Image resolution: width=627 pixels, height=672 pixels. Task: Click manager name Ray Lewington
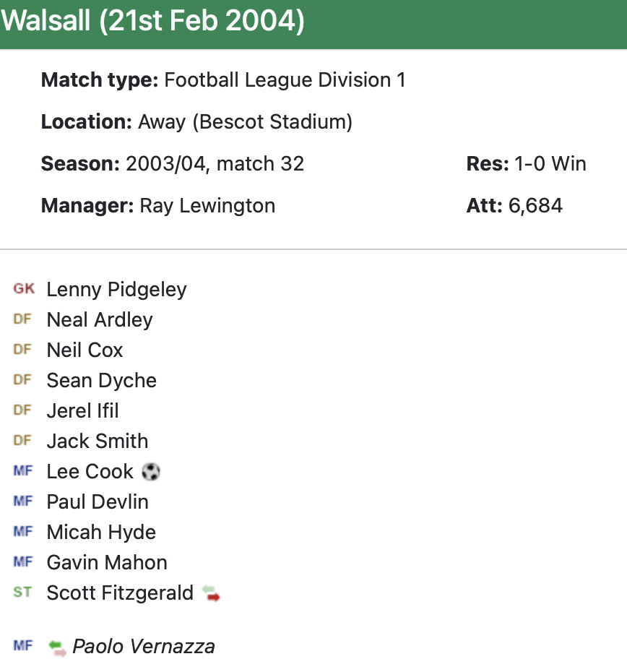(x=207, y=206)
